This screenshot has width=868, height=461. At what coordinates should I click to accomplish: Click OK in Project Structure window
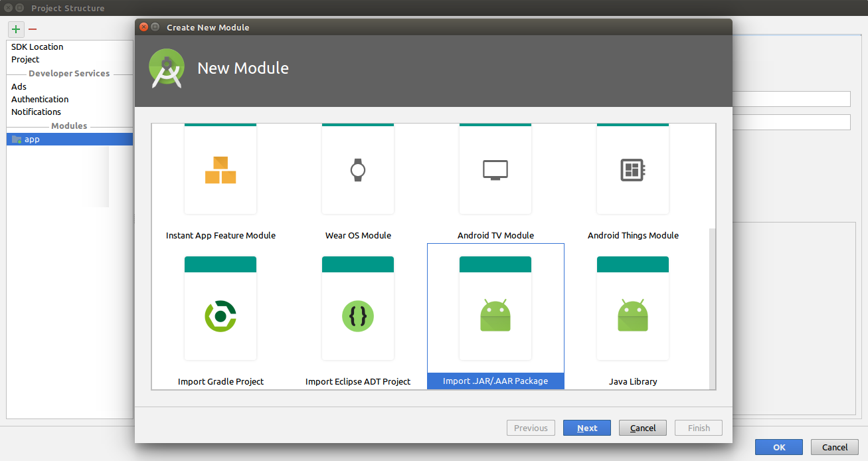[x=779, y=447]
